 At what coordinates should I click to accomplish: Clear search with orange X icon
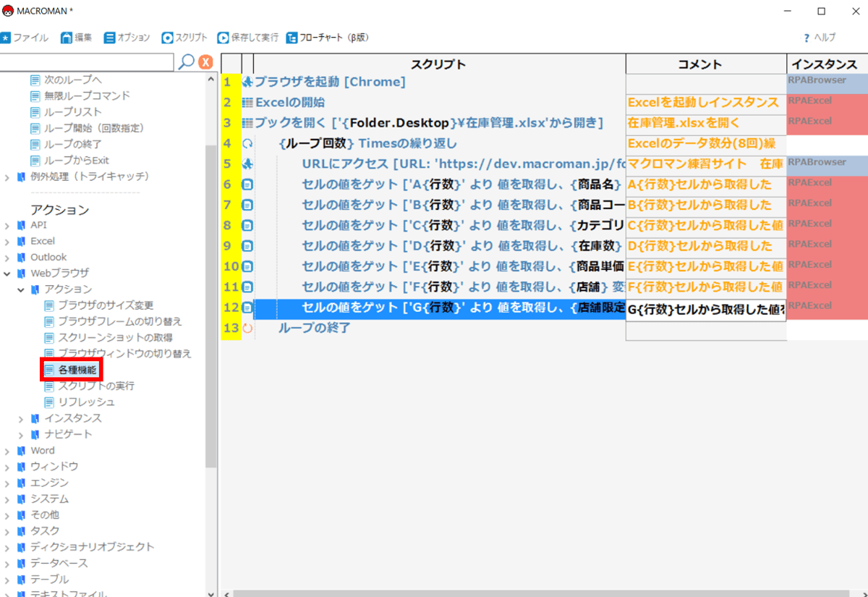pos(205,62)
